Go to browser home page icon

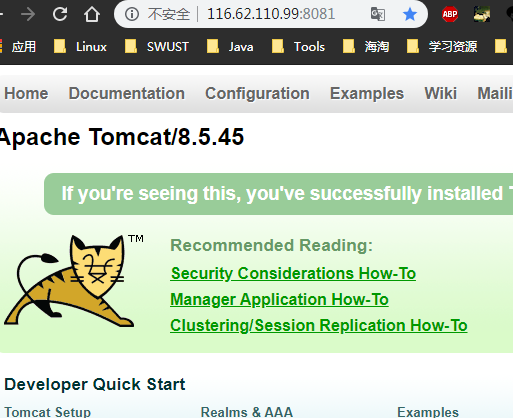pos(92,14)
